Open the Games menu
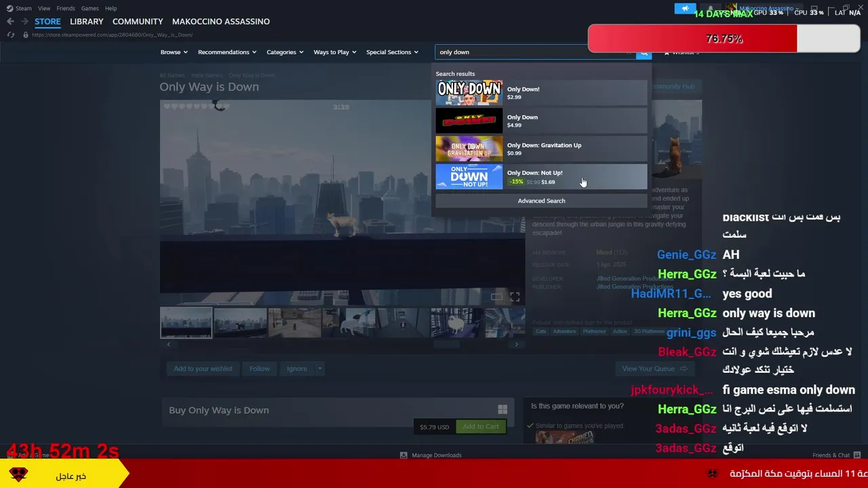The width and height of the screenshot is (868, 488). click(90, 8)
